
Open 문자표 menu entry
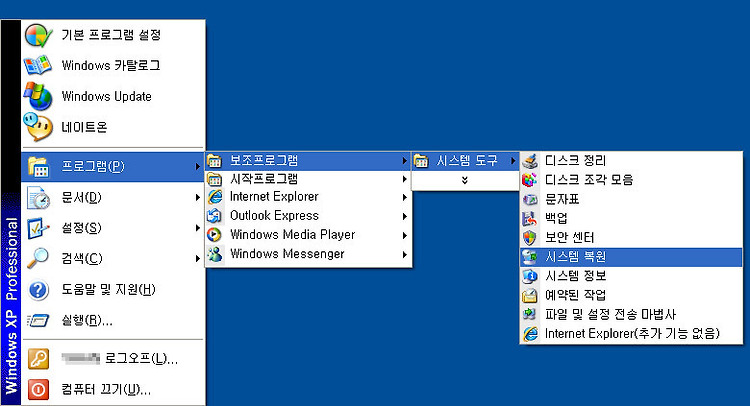click(631, 199)
